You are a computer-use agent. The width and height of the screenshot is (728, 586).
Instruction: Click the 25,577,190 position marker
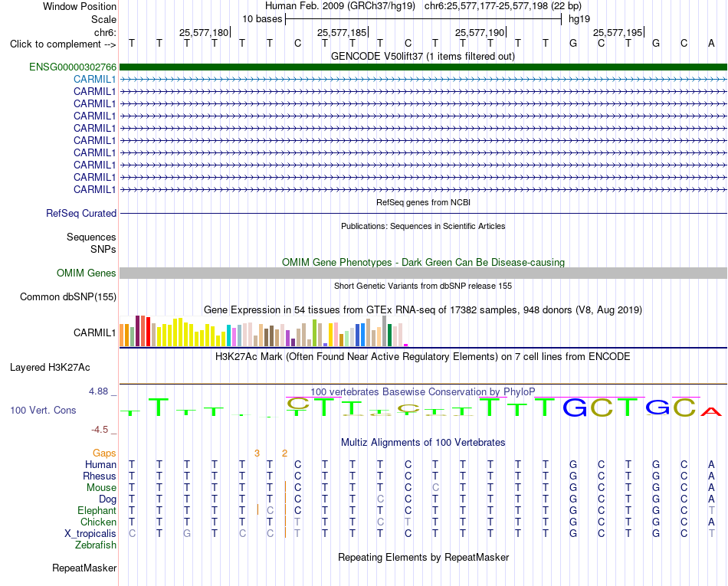(480, 32)
